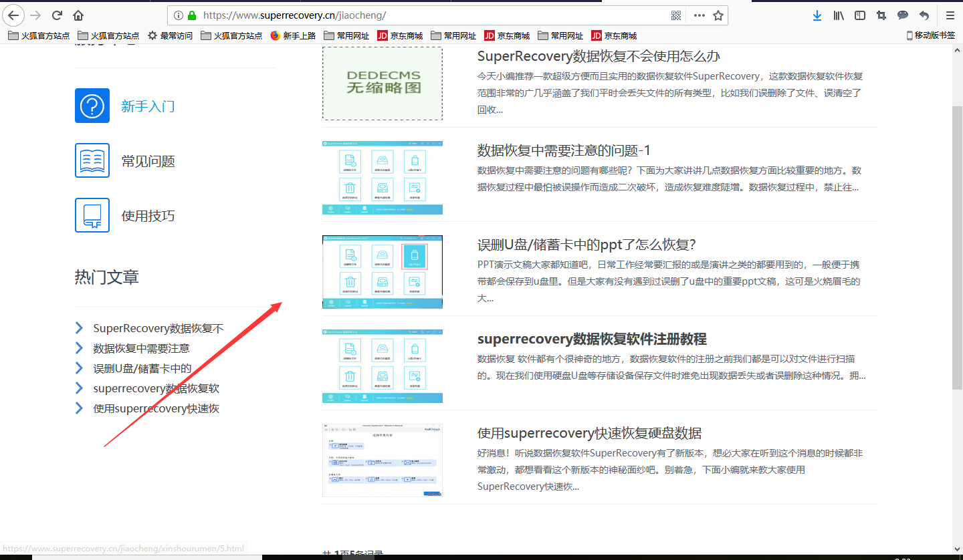Open article title '数据恢复中需要注意的问题-1'
The width and height of the screenshot is (963, 560).
564,150
